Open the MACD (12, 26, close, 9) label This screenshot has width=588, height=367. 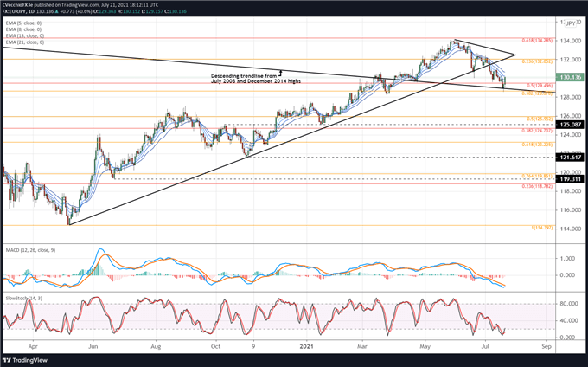[x=30, y=250]
